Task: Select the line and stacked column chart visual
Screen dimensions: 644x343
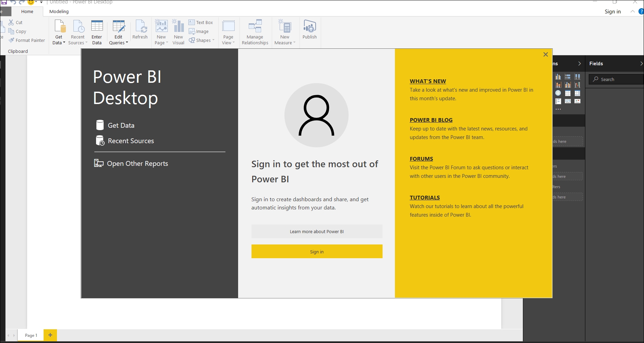Action: pos(558,85)
